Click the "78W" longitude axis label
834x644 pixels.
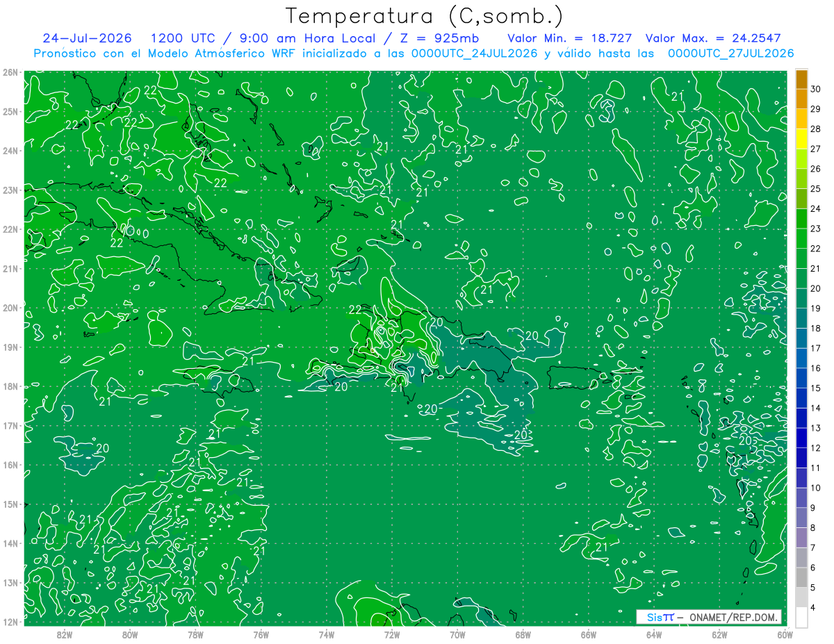coord(195,634)
